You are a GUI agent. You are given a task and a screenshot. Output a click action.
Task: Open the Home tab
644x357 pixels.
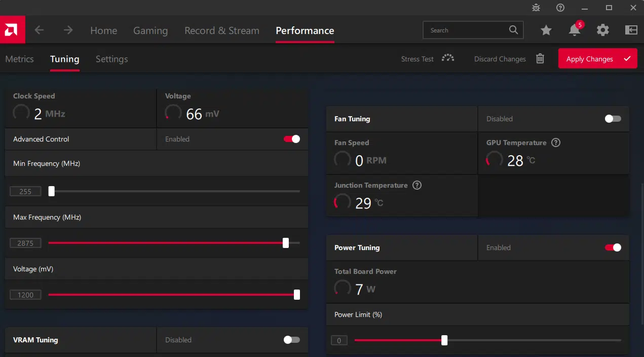tap(103, 30)
